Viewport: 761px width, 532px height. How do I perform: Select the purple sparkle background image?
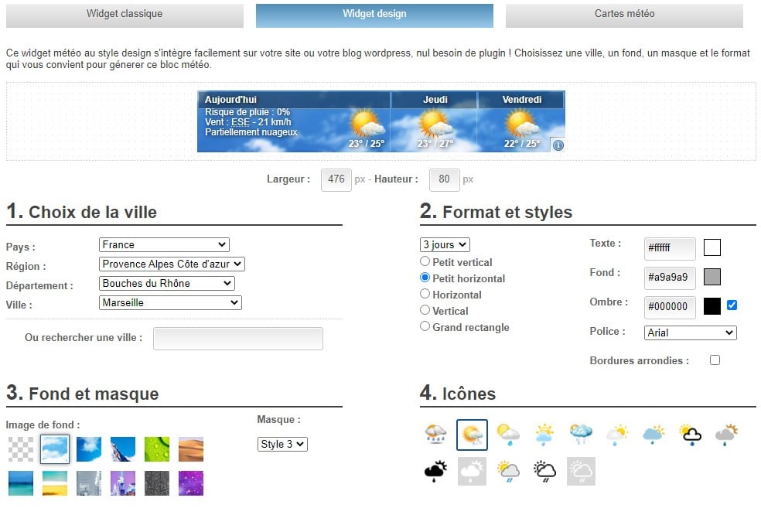tap(191, 483)
